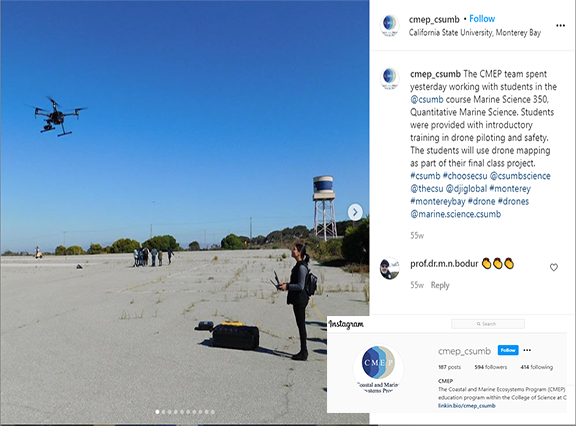Screen dimensions: 576x426
Task: Open the large CMEP profile logo
Action: pyautogui.click(x=378, y=368)
